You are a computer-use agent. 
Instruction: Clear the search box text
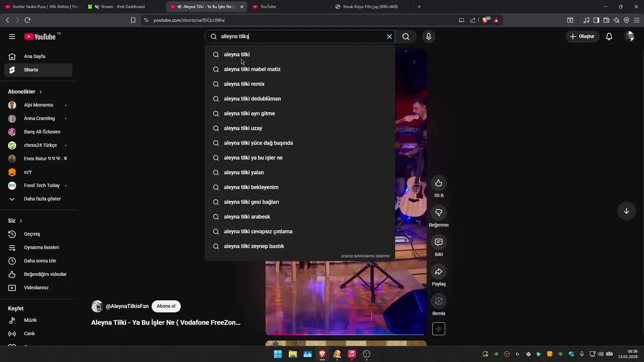click(x=389, y=36)
